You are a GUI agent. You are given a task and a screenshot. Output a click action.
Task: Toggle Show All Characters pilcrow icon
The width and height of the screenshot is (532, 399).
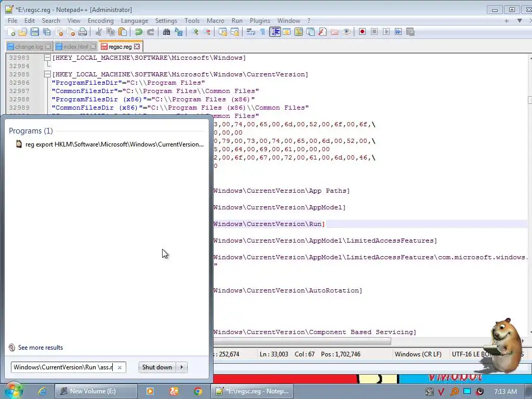pos(262,32)
